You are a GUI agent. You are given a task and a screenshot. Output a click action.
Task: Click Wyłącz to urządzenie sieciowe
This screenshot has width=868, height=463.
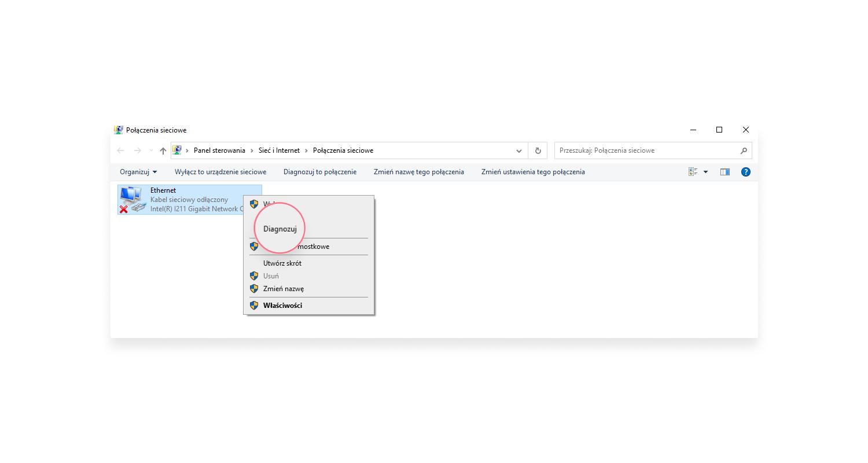click(220, 172)
